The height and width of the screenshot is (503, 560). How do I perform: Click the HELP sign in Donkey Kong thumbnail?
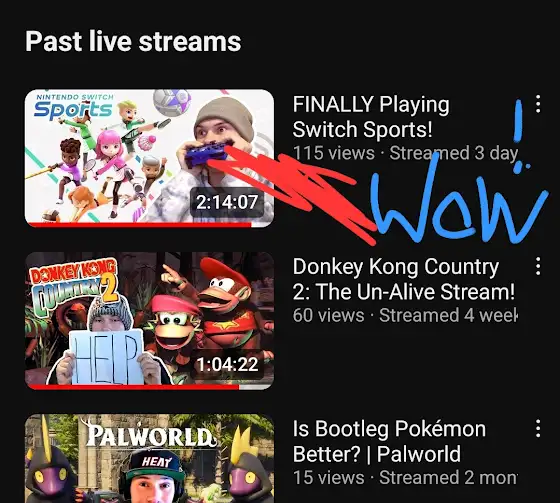(106, 357)
